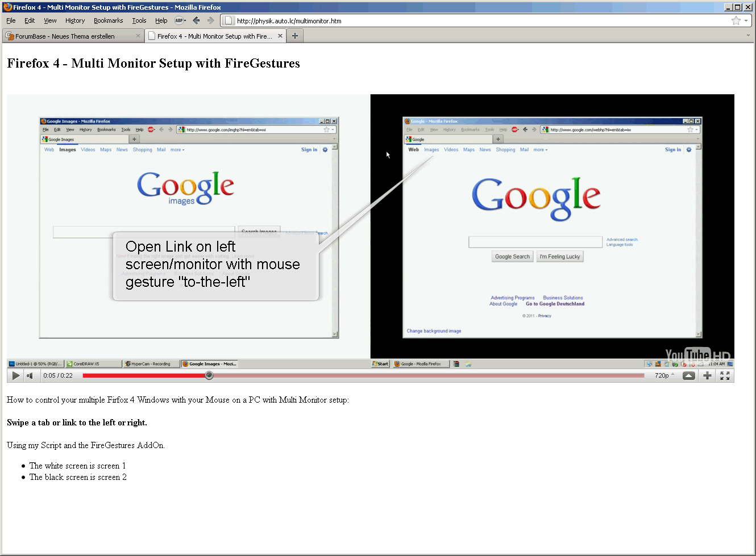Click the Adblock Plus ABP icon
This screenshot has height=556, width=756.
pos(178,20)
